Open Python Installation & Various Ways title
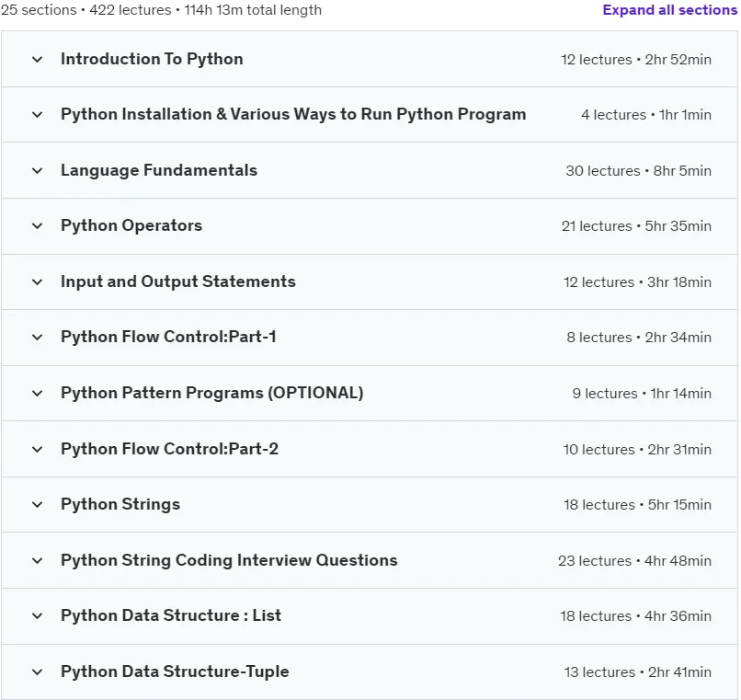This screenshot has height=700, width=741. [293, 114]
